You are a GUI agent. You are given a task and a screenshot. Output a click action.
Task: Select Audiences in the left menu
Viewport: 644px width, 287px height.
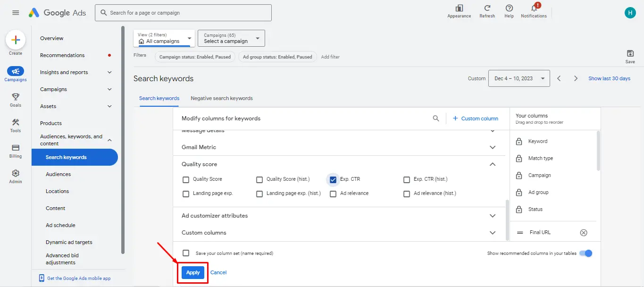coord(58,174)
